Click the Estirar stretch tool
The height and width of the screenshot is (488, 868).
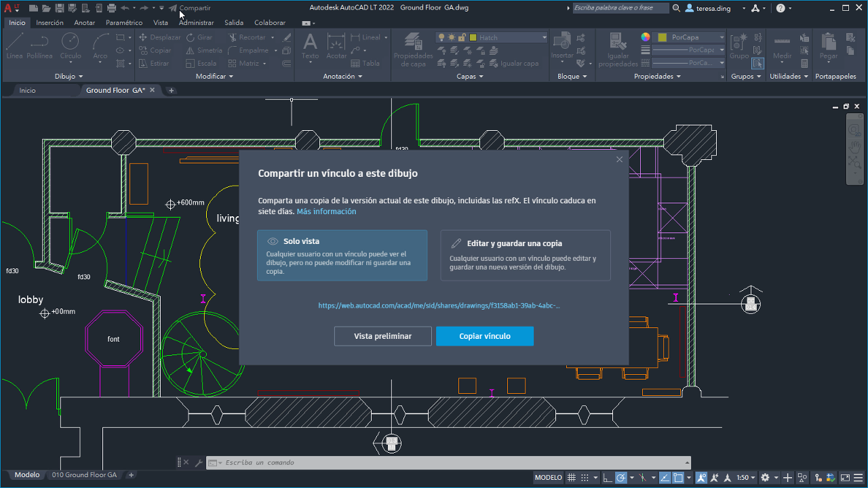(154, 64)
